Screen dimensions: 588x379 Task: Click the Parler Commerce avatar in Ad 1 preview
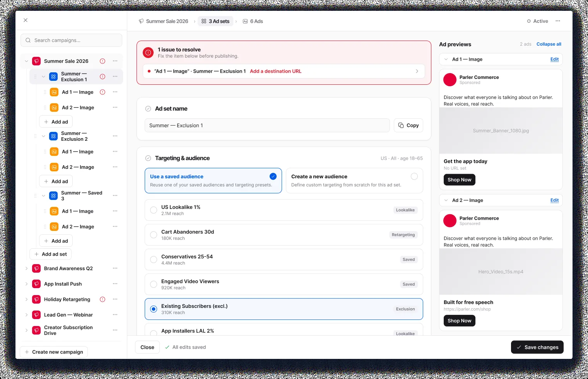coord(450,80)
